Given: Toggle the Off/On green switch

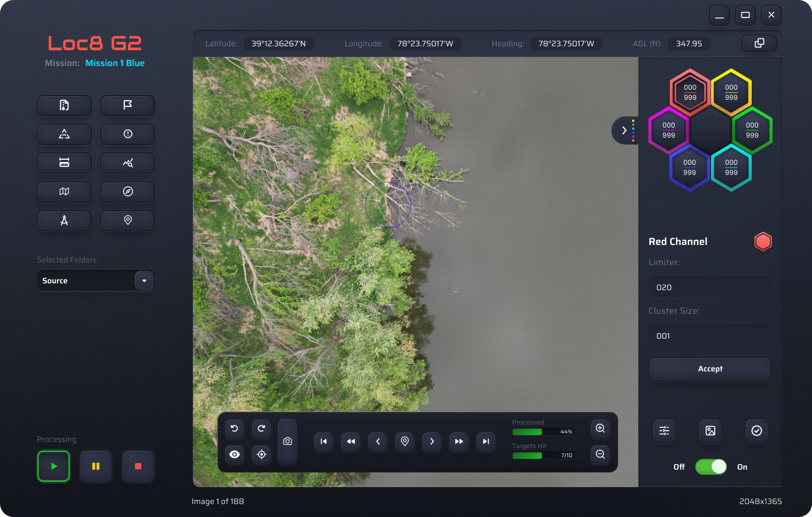Looking at the screenshot, I should 710,467.
